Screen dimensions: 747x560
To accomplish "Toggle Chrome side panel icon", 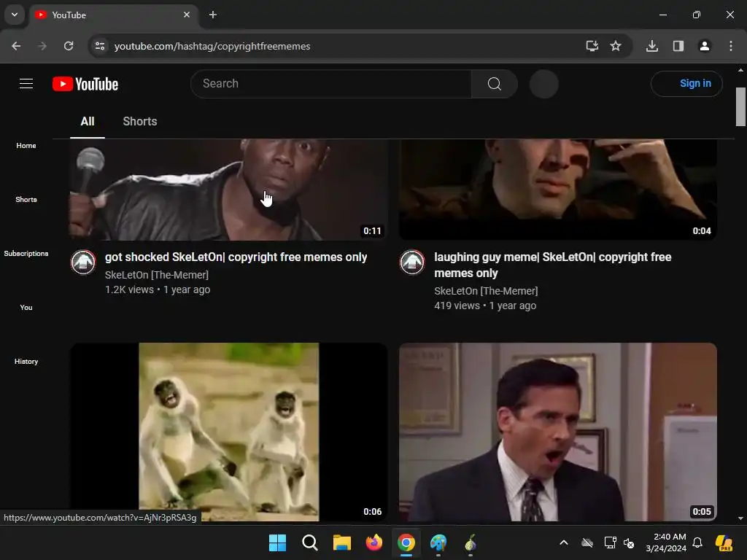I will [678, 46].
